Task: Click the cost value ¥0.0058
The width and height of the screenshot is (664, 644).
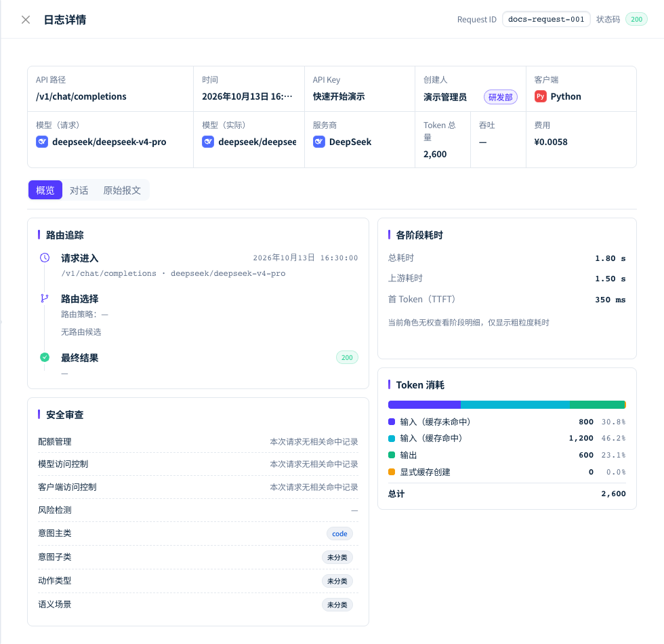Action: [551, 142]
